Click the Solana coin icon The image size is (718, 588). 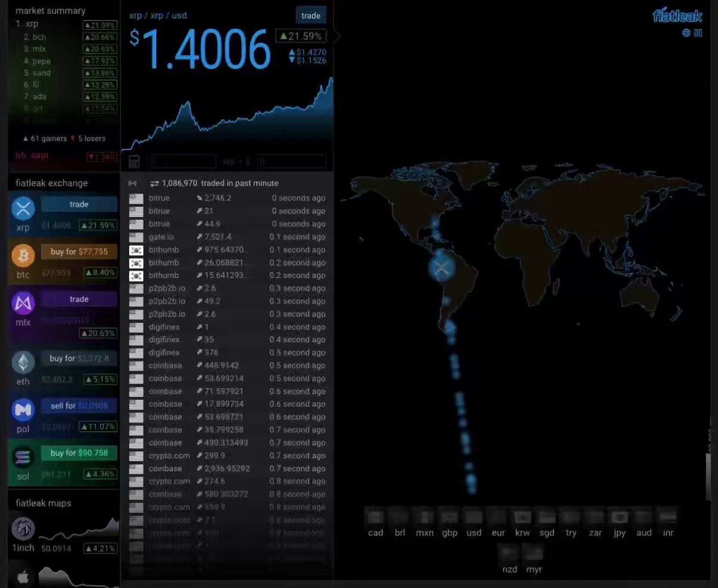[x=23, y=458]
